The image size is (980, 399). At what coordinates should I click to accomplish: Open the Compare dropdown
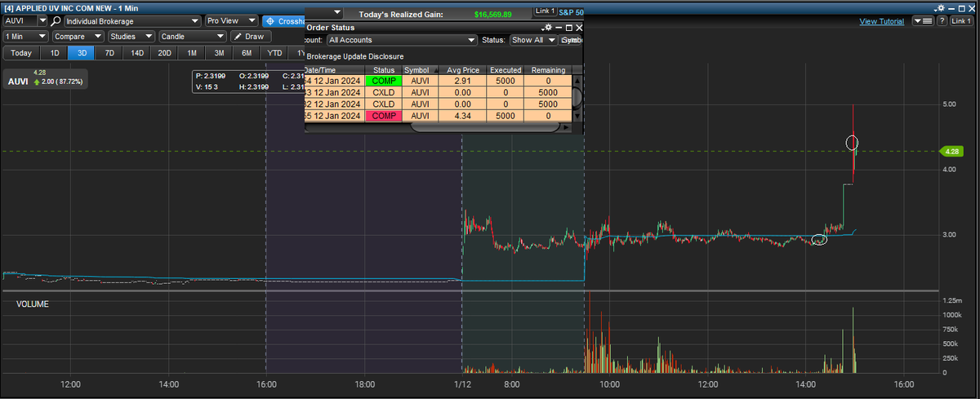pyautogui.click(x=78, y=36)
